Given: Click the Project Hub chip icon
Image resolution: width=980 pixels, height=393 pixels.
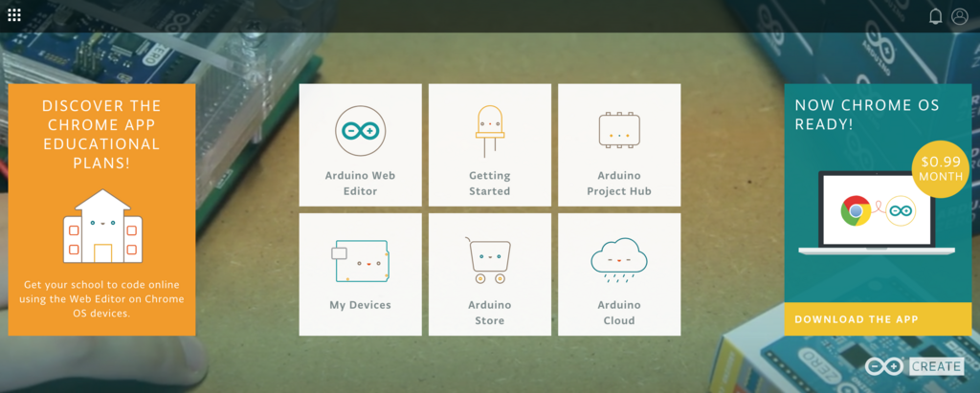Looking at the screenshot, I should tap(619, 129).
